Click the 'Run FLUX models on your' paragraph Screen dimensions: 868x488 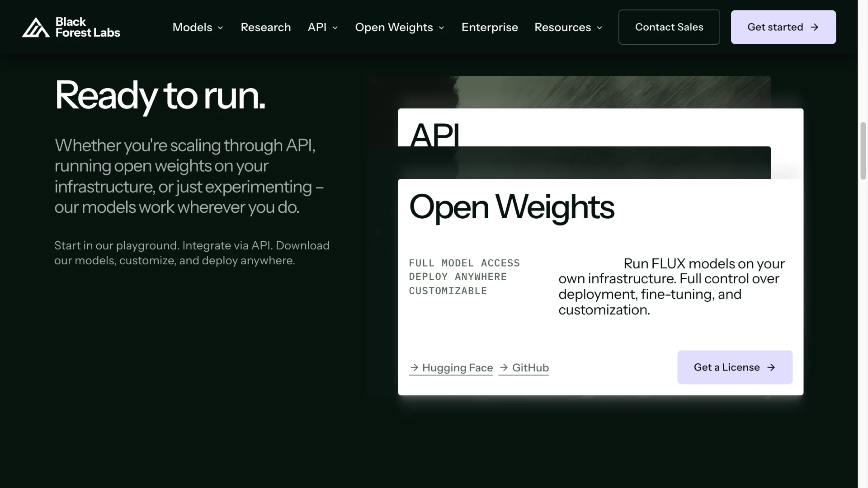point(672,286)
